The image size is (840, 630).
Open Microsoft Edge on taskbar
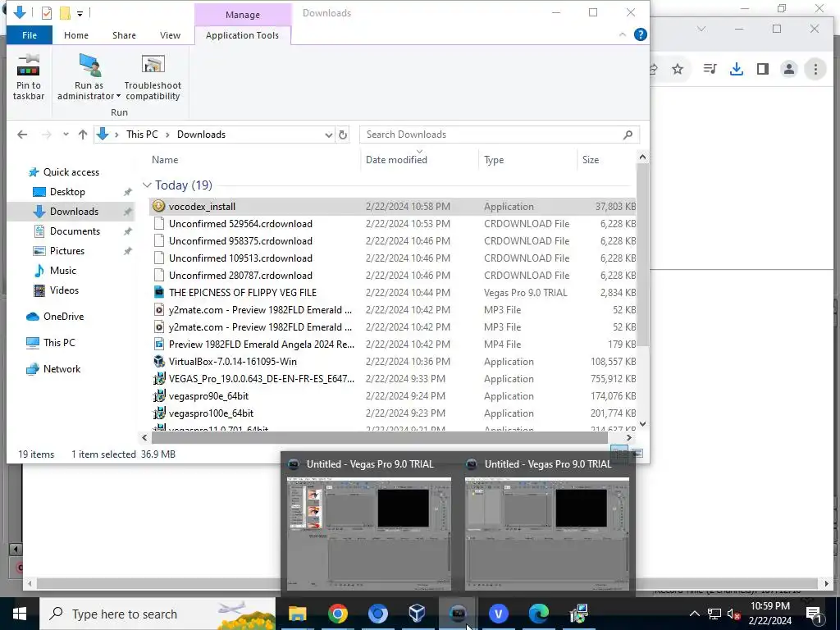538,614
